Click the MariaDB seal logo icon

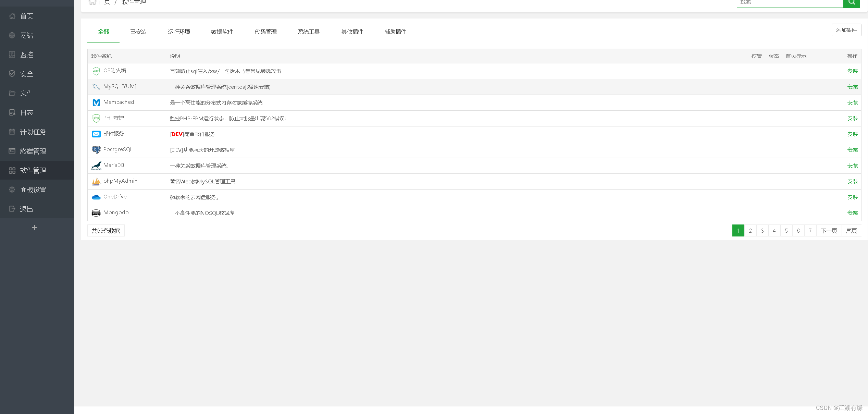coord(96,166)
